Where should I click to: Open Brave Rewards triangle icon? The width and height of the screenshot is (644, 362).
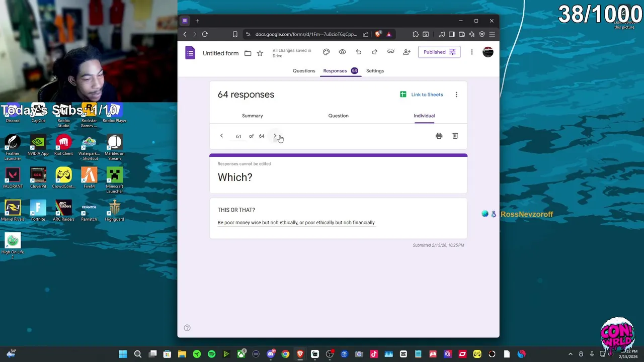click(388, 34)
